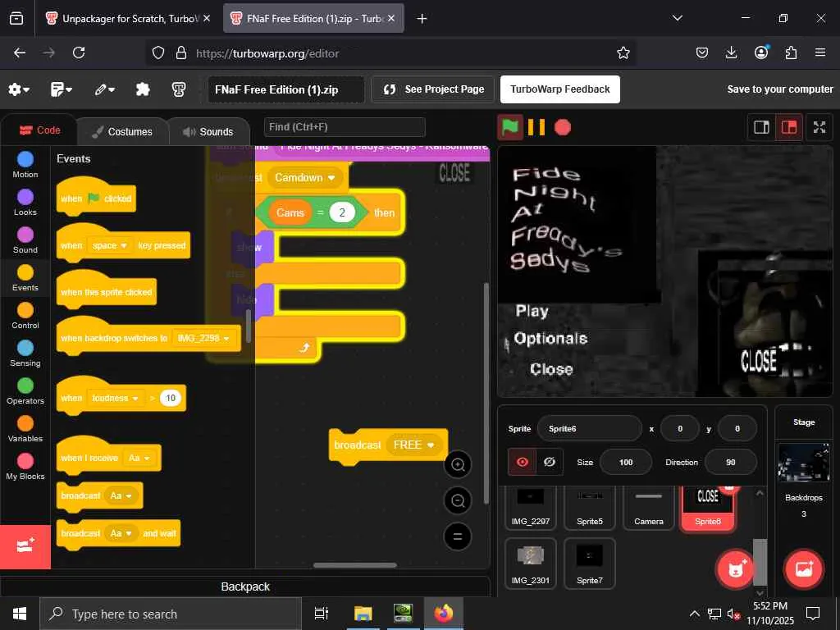Click the project title field
Viewport: 840px width, 630px height.
click(x=286, y=89)
